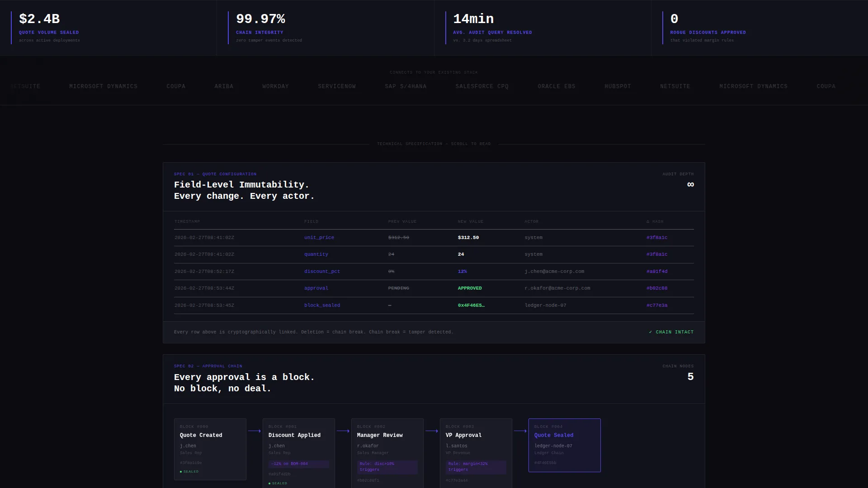868x488 pixels.
Task: Click the HUBSPOT integration logo
Action: pos(618,86)
